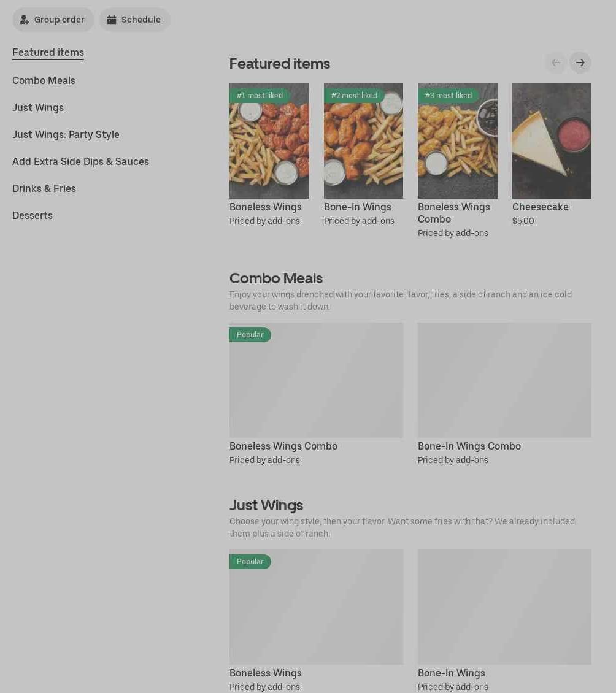
Task: Select Desserts in the sidebar
Action: coord(33,215)
